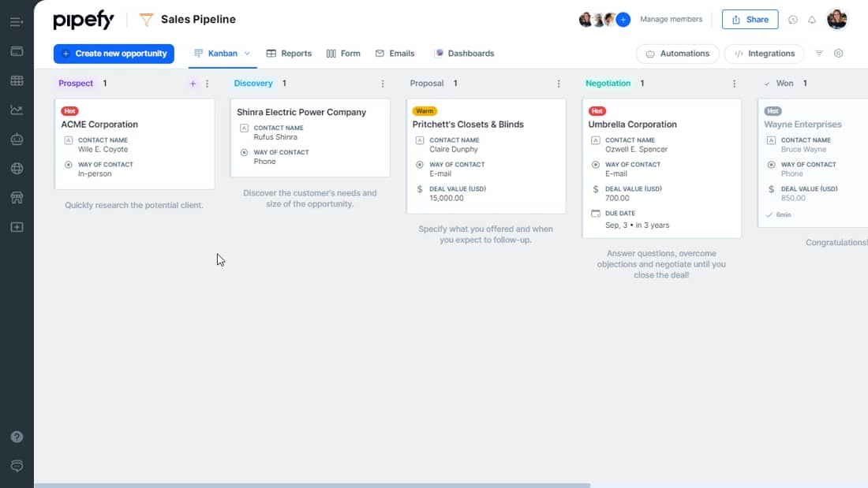This screenshot has height=488, width=868.
Task: Click the Claire Dunphy contact name
Action: click(x=454, y=149)
